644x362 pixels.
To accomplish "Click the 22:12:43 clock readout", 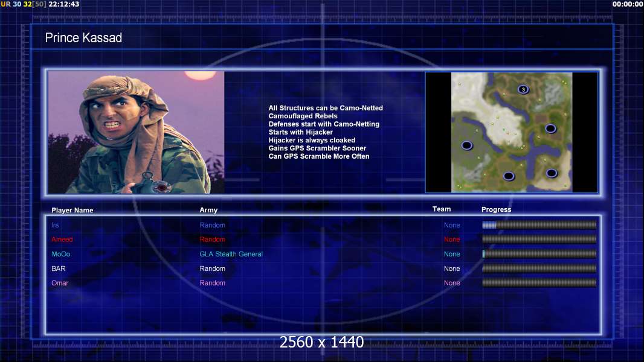I will point(63,4).
